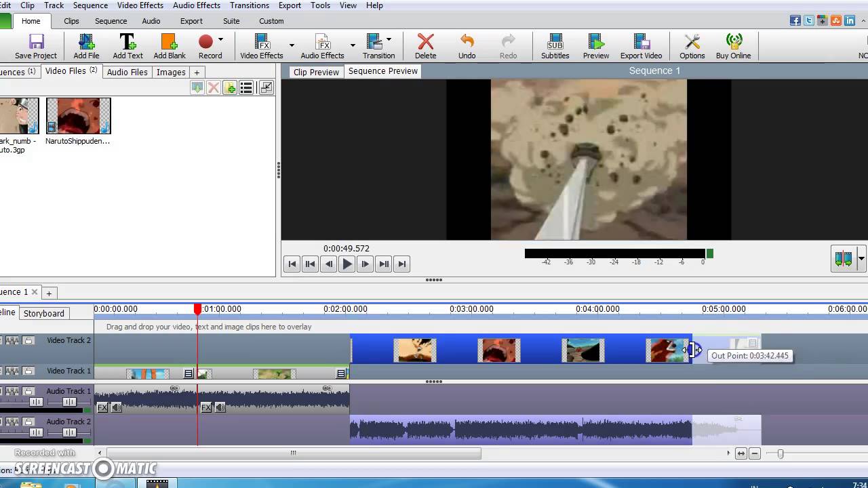Screen dimensions: 868x488
Task: Click the StumbleUpon share icon
Action: pos(836,21)
